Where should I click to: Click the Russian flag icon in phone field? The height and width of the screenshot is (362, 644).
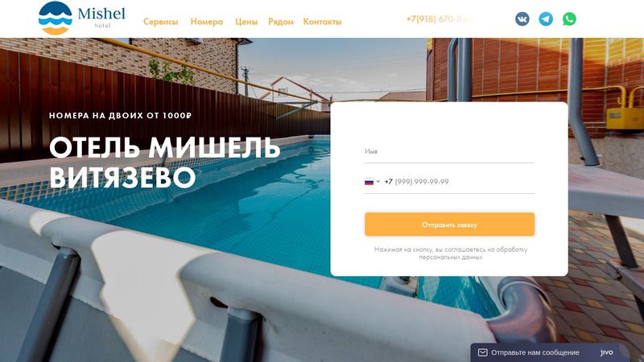pyautogui.click(x=369, y=182)
